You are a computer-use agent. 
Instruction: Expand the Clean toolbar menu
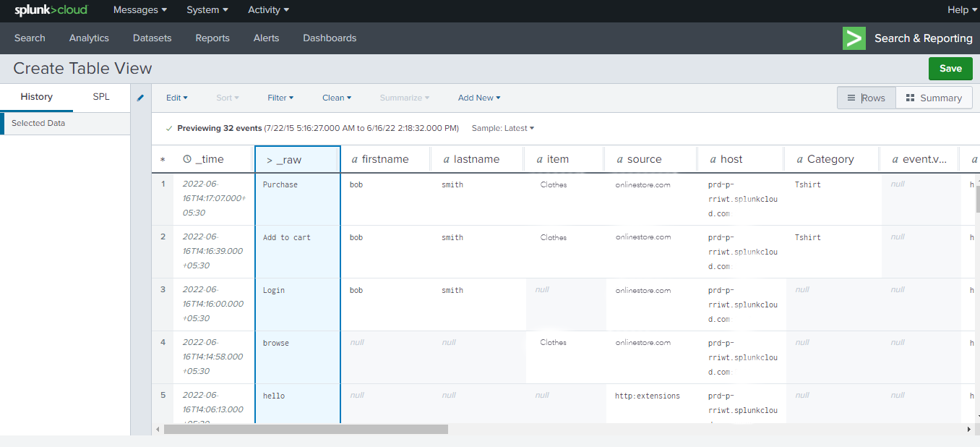pyautogui.click(x=337, y=98)
